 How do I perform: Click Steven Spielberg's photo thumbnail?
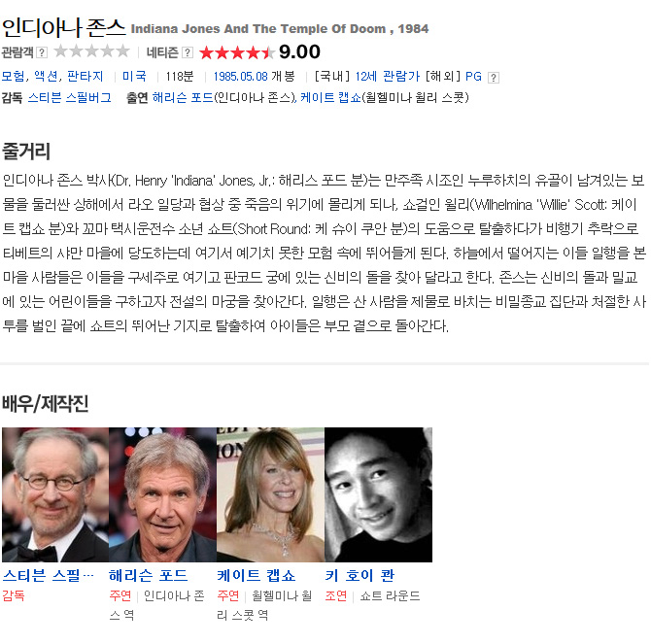point(55,494)
